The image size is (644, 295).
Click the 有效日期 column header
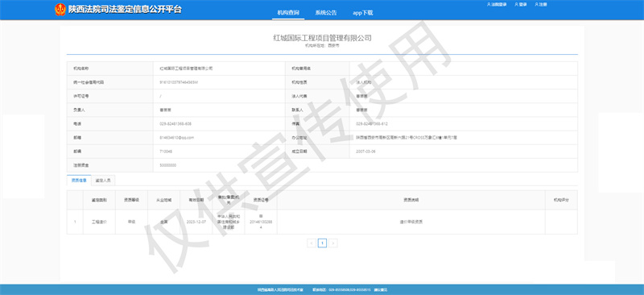196,200
